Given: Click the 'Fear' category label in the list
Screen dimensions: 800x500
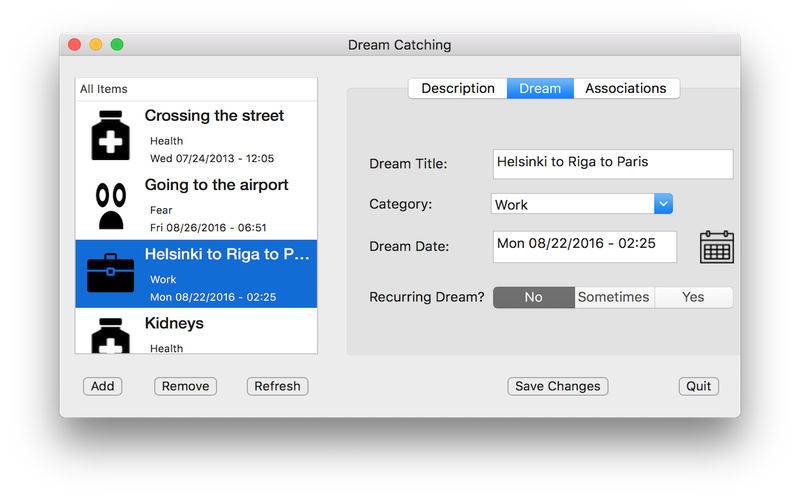Looking at the screenshot, I should click(x=161, y=210).
